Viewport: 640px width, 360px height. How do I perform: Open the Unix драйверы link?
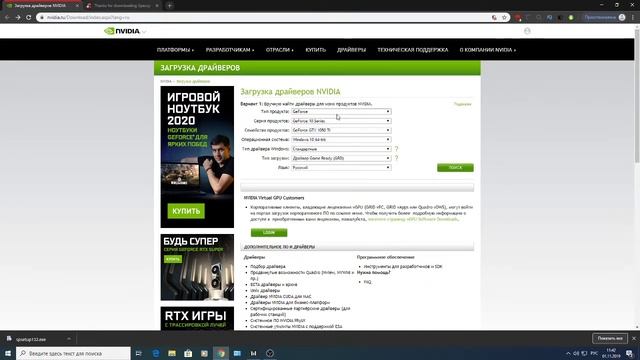265,291
